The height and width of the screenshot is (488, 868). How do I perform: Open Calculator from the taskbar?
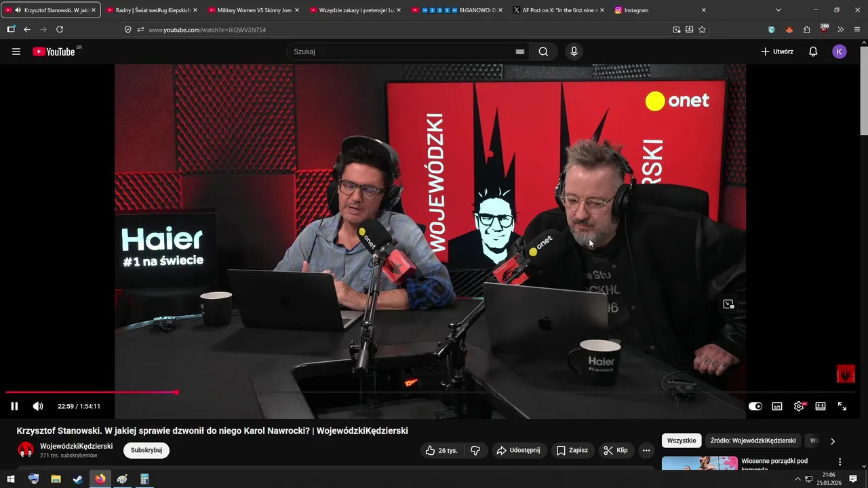[144, 479]
